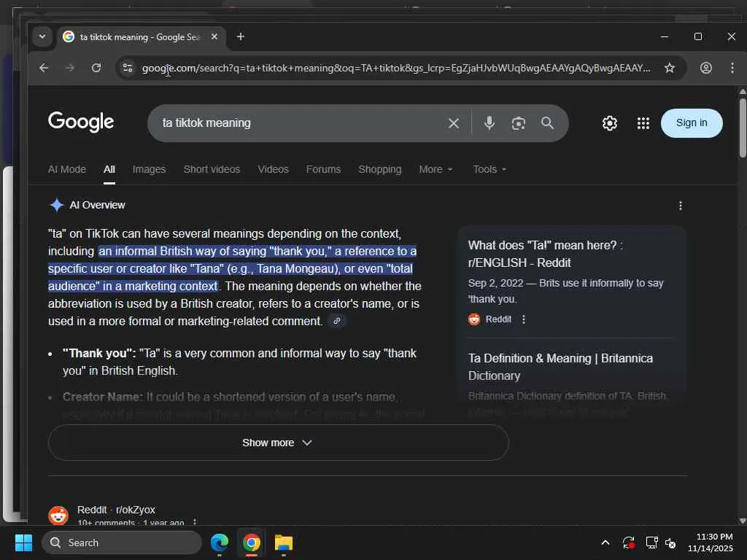Open a new tab with the plus button
The image size is (747, 560).
pos(241,36)
